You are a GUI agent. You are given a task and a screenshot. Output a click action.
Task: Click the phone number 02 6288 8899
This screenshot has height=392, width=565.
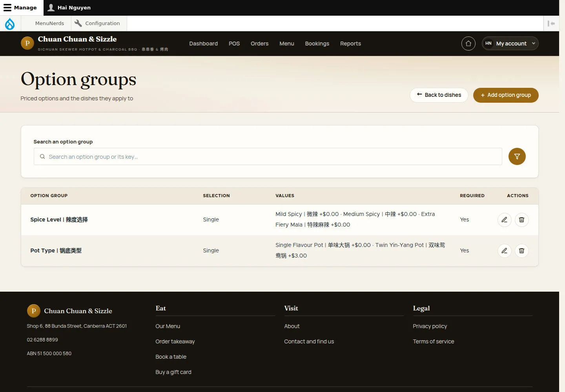42,340
